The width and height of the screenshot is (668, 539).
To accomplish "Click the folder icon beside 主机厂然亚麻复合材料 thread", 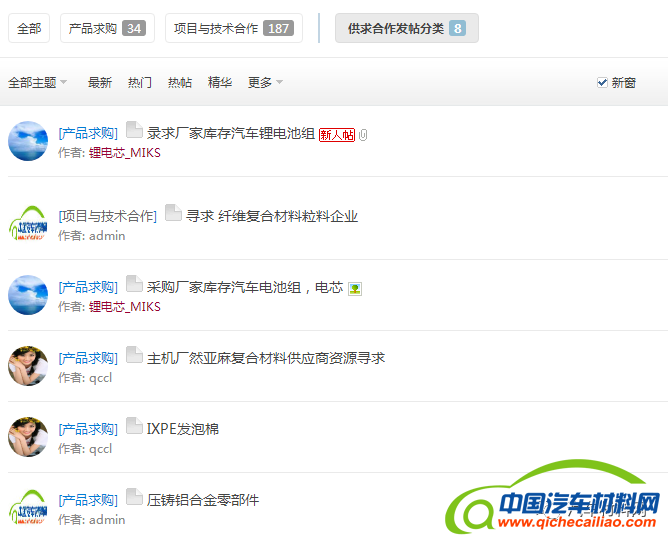I will coord(134,355).
